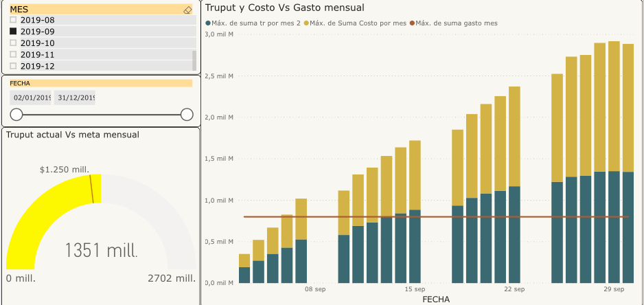Click the $1.250 mill. target line on gauge
644x305 pixels.
tap(91, 189)
